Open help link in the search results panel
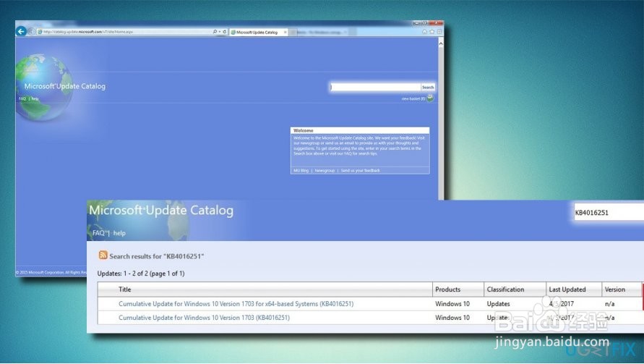Screen dimensions: 644x364 (x=119, y=233)
